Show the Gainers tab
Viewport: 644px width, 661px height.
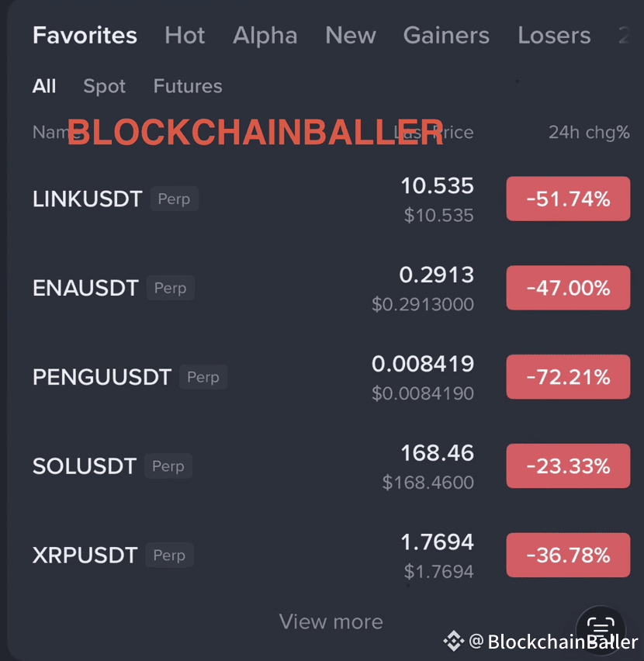(x=446, y=36)
